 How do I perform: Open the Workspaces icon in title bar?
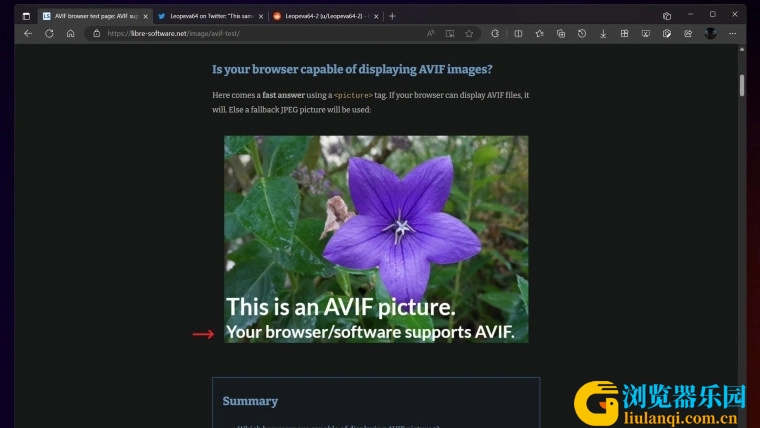[x=667, y=16]
